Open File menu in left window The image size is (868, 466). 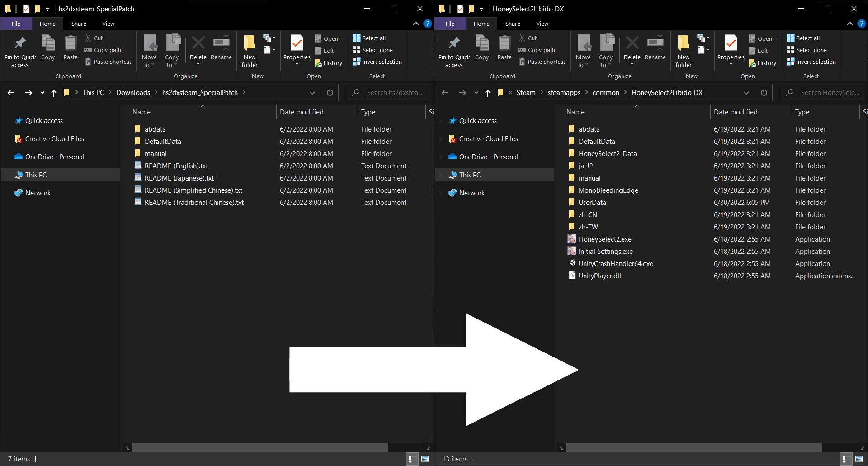click(x=16, y=24)
